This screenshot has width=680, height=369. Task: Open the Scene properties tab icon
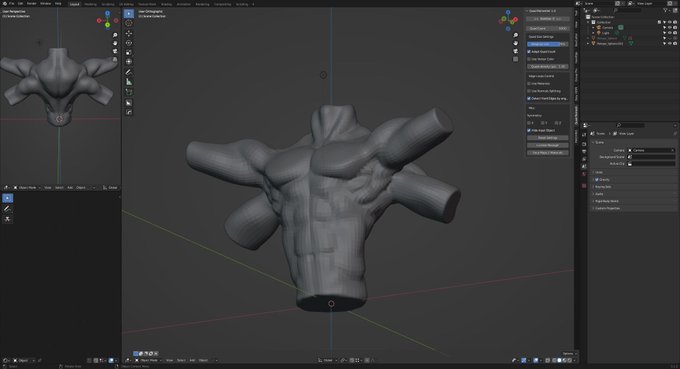click(584, 167)
